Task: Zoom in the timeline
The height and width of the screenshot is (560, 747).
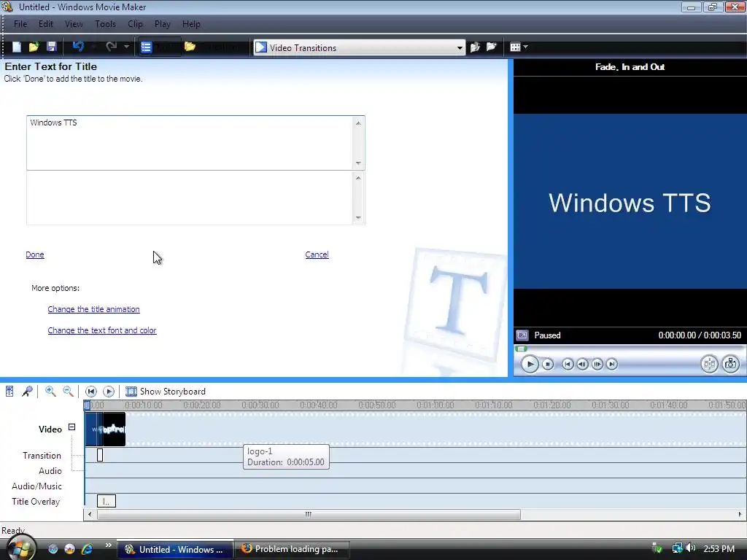Action: [50, 392]
